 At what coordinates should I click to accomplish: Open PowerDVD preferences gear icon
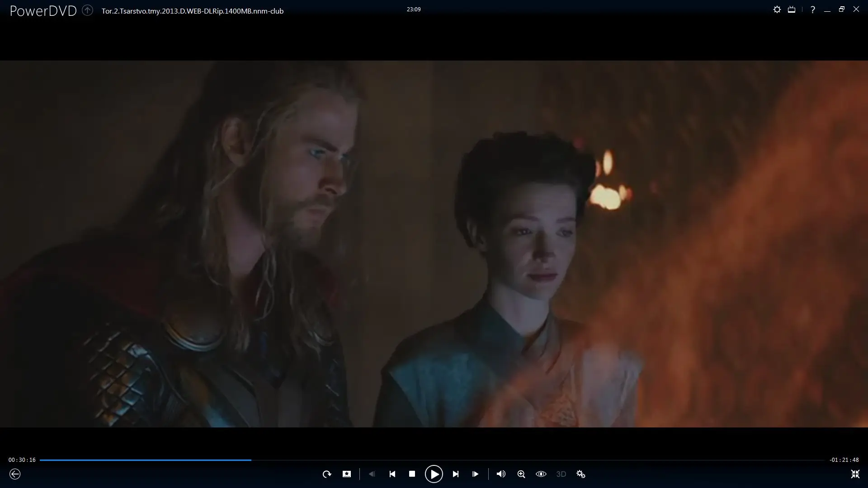click(x=777, y=9)
